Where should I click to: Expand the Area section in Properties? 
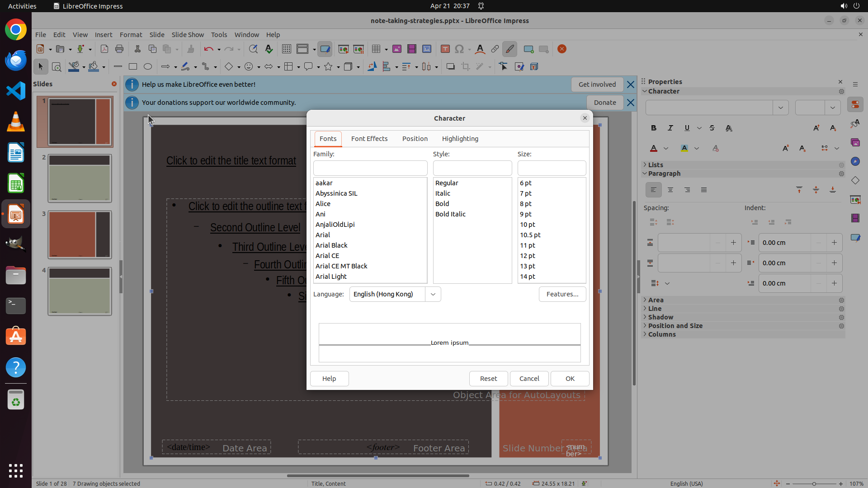coord(656,300)
